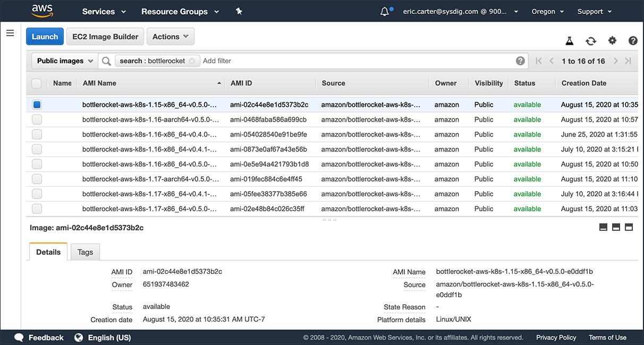Image resolution: width=644 pixels, height=345 pixels.
Task: Click bottlerocket-aws-k8s-1.17-aarch64-v0.5.0 name cell
Action: [150, 179]
